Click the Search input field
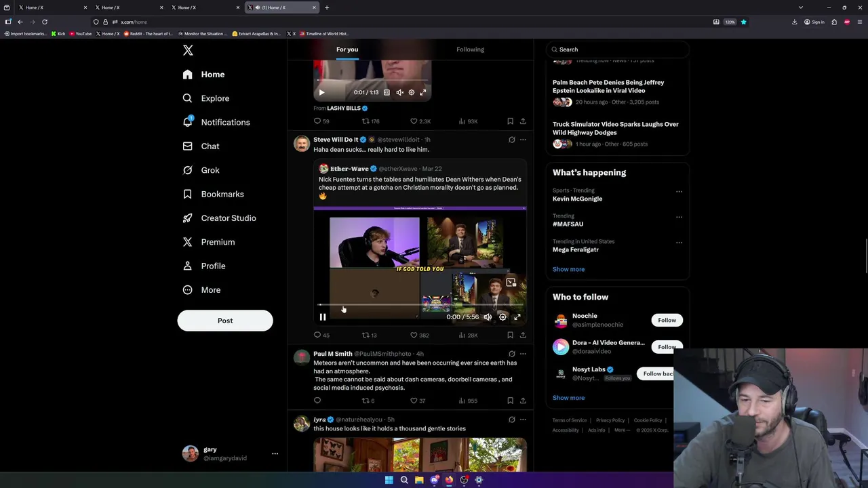 click(617, 49)
